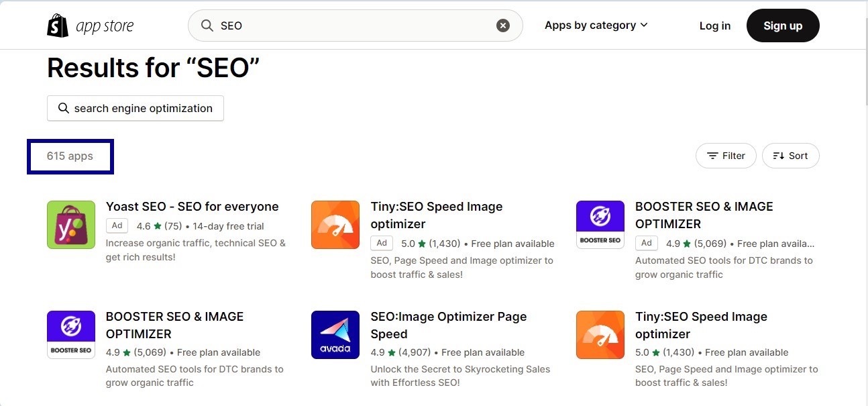The image size is (868, 406).
Task: Open BOOSTER SEO & IMAGE OPTIMIZER ad title
Action: tap(704, 215)
